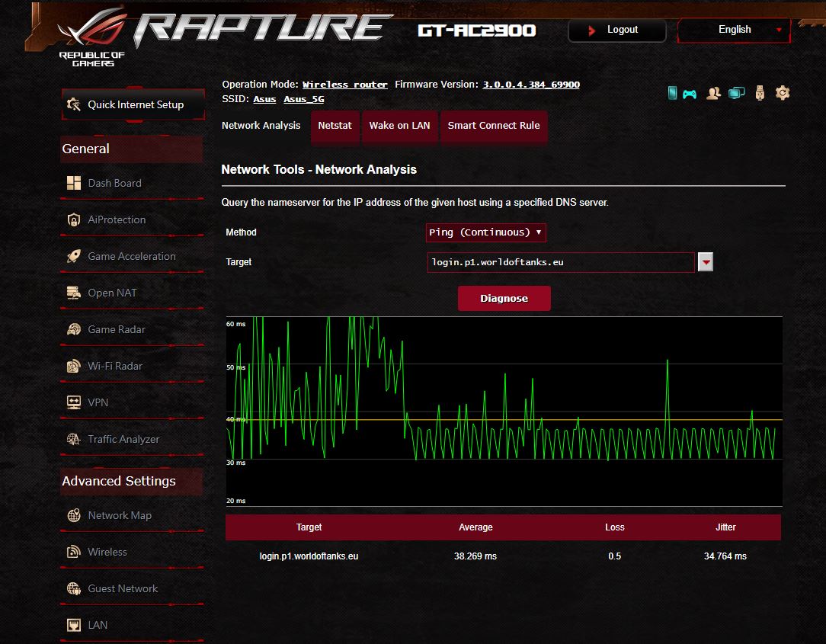Click the 60 ms axis label

pyautogui.click(x=235, y=324)
